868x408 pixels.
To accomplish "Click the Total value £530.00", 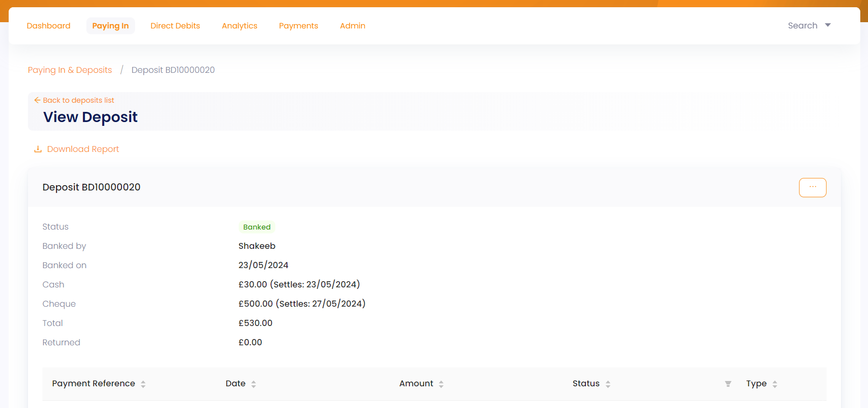I will click(x=256, y=323).
